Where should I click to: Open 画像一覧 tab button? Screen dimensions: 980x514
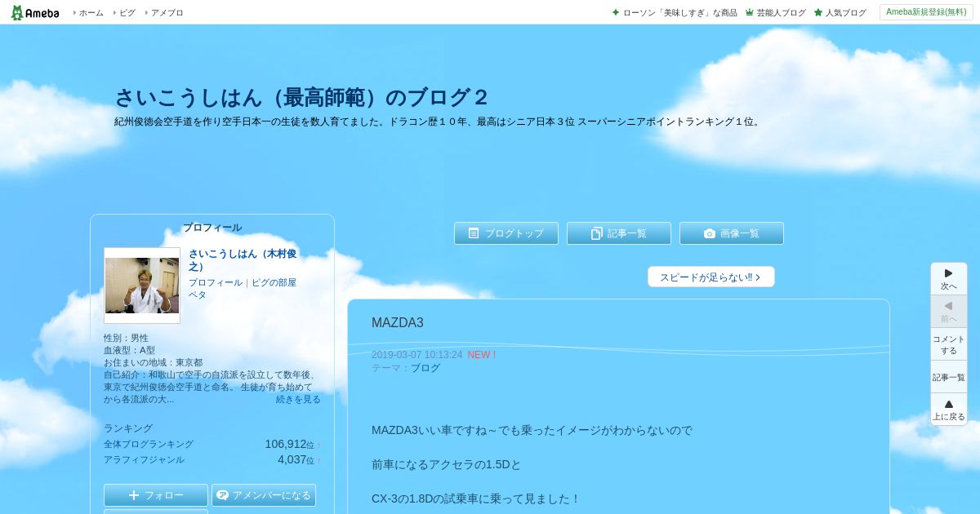coord(732,233)
